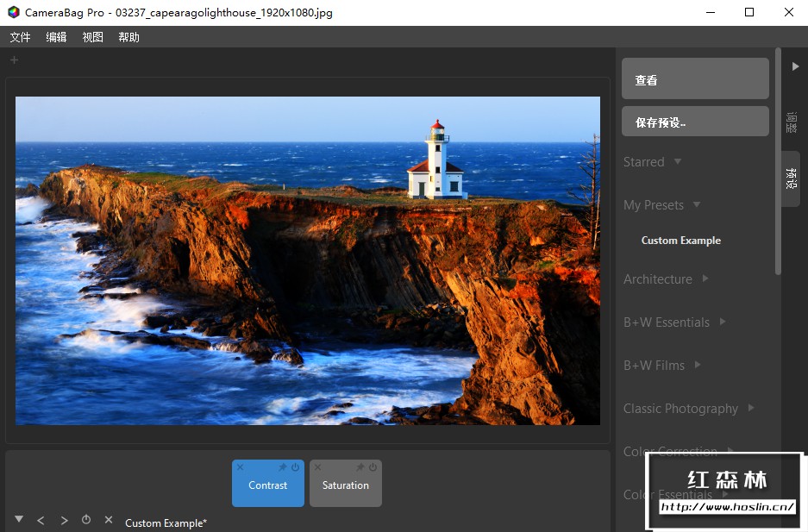Go to the previous preset with the left arrow
Image resolution: width=808 pixels, height=532 pixels.
point(41,521)
